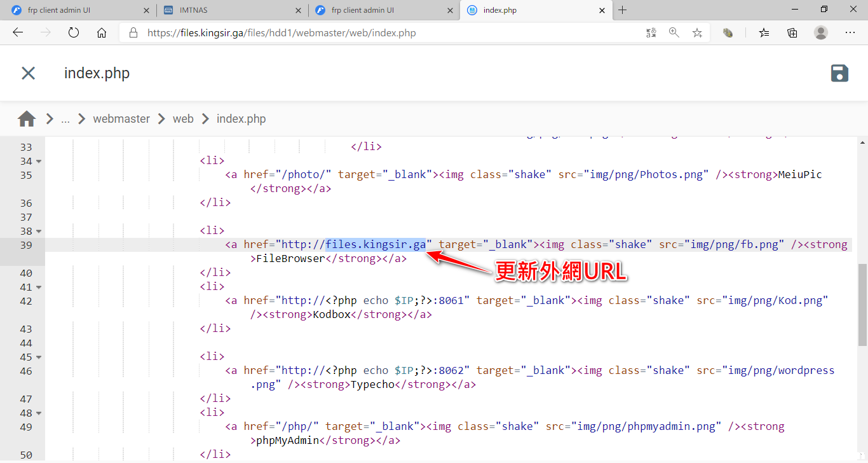The image size is (868, 463).
Task: Open the browser home page icon
Action: (x=102, y=32)
